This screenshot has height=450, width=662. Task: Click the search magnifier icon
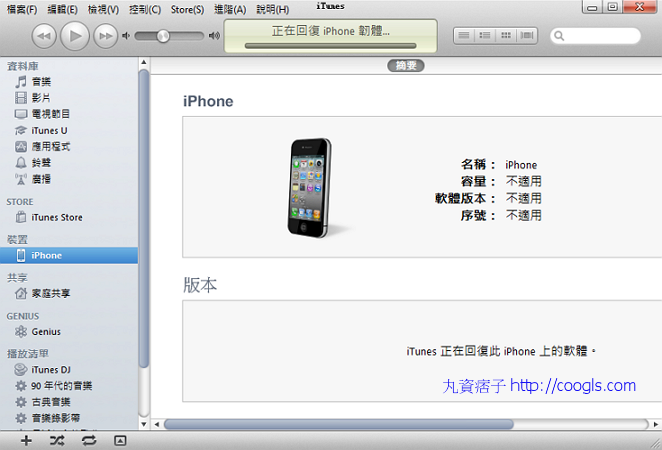point(559,36)
